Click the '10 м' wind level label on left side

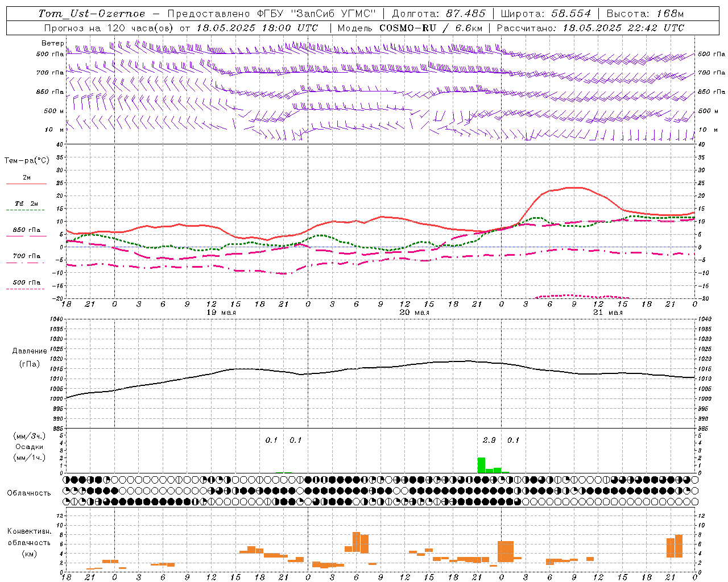coord(54,130)
